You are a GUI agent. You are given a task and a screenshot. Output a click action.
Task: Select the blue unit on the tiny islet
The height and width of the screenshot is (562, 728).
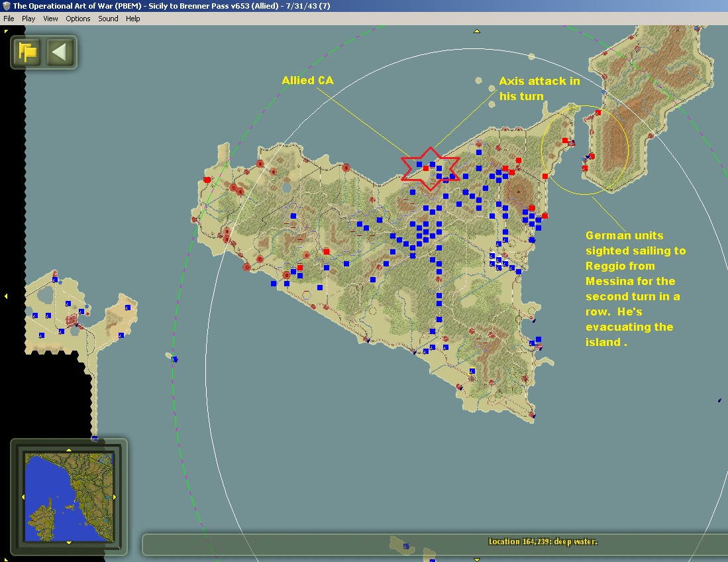[x=175, y=359]
